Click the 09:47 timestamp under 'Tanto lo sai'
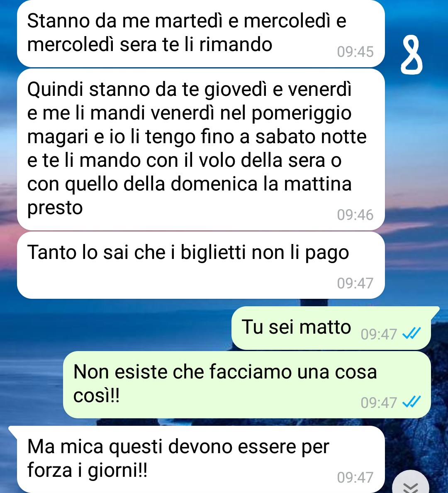This screenshot has width=448, height=493. [355, 283]
